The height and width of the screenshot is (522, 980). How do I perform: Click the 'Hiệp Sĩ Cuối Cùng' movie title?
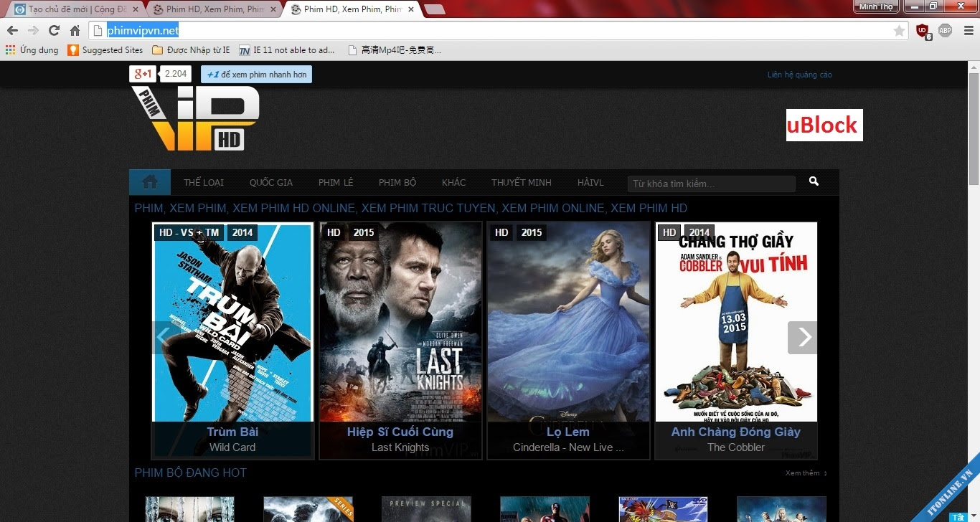[400, 432]
